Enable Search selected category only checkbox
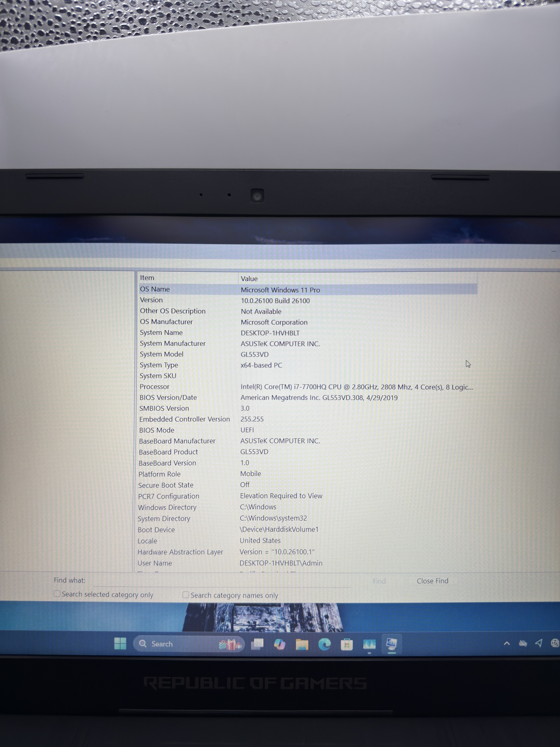 [x=57, y=594]
